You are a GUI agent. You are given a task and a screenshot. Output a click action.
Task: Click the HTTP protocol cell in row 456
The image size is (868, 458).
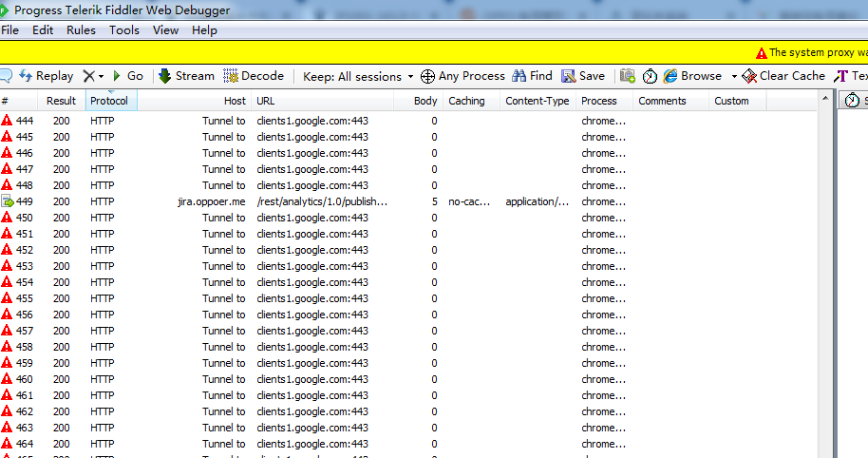point(103,315)
